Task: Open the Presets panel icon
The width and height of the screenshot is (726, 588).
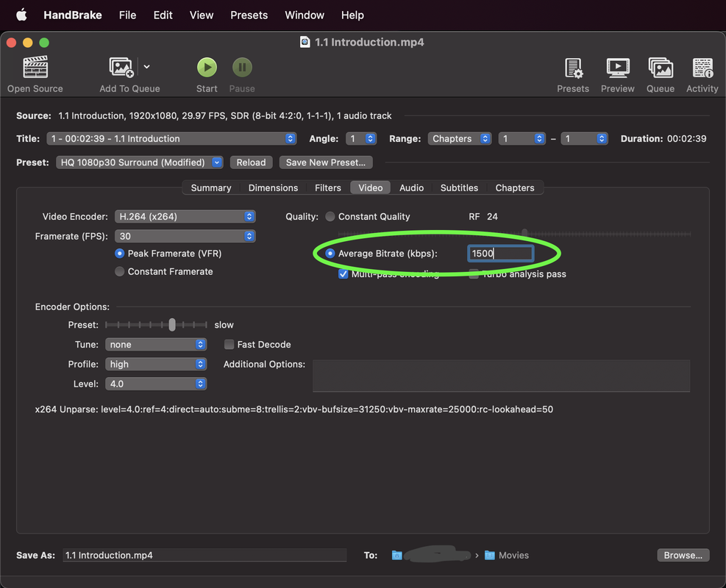Action: click(x=573, y=68)
